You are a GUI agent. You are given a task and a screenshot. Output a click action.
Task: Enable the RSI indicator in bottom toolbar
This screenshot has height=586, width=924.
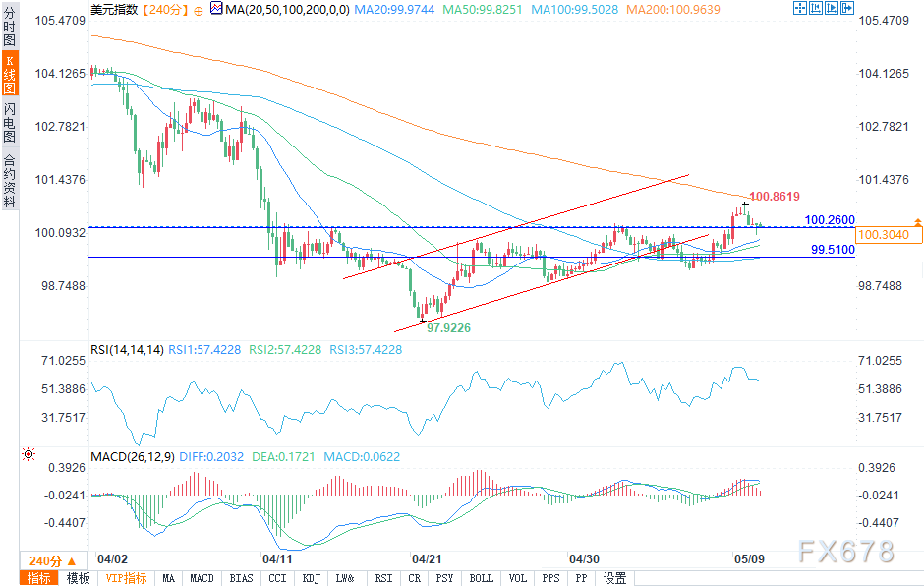point(383,578)
